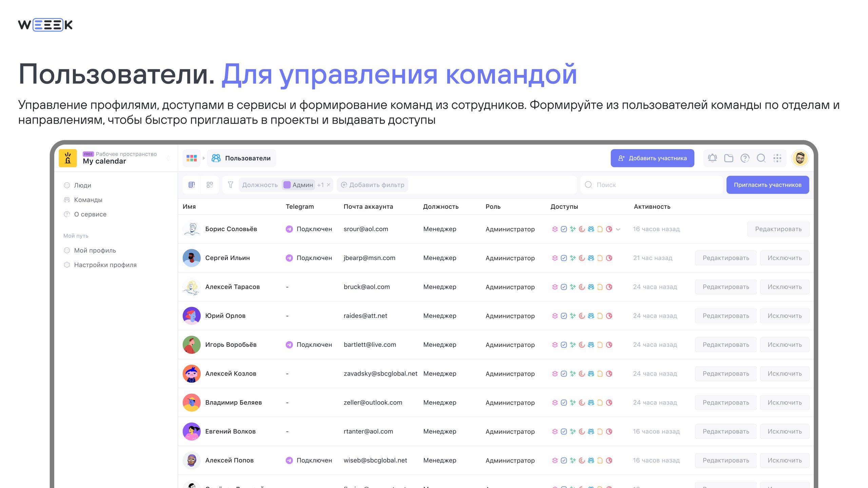868x488 pixels.
Task: Click the My calendar workspace logo
Action: [68, 158]
